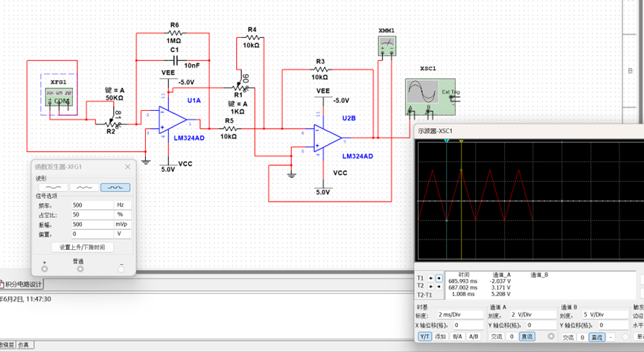Open the V offset unit dropdown
The image size is (644, 352).
click(122, 234)
